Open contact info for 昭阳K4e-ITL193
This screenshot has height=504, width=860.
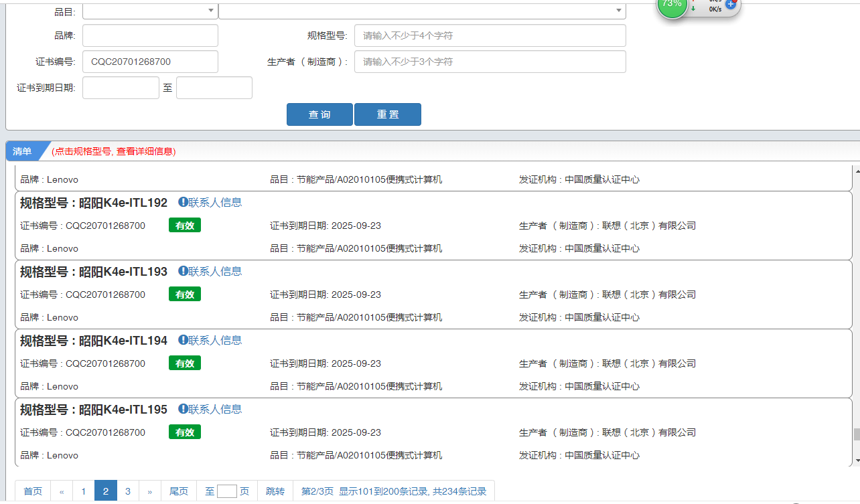coord(210,271)
